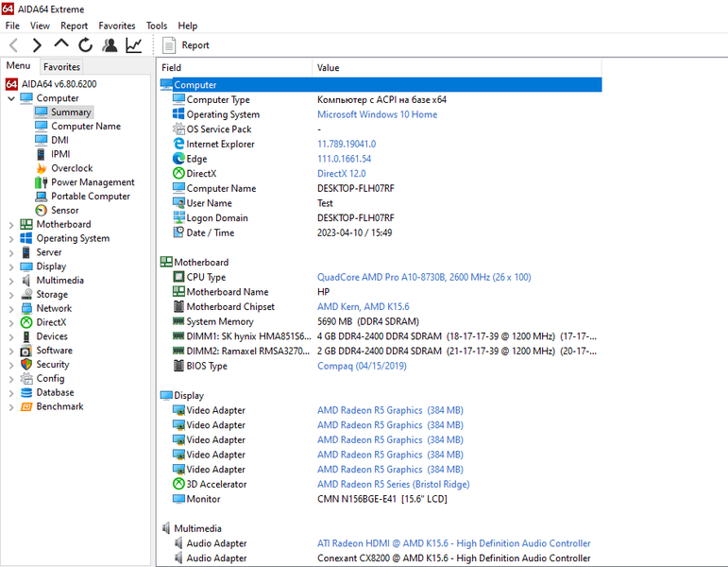Switch to the Menu tab
The width and height of the screenshot is (728, 567).
[19, 66]
